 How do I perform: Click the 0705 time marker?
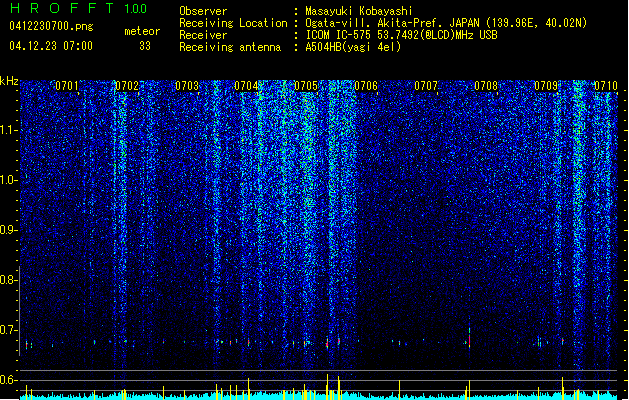click(306, 86)
